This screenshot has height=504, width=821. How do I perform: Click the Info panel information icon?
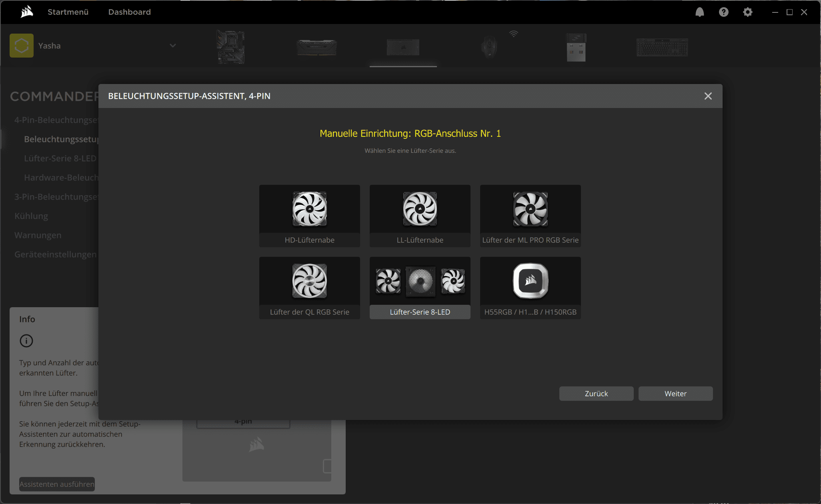pos(26,341)
